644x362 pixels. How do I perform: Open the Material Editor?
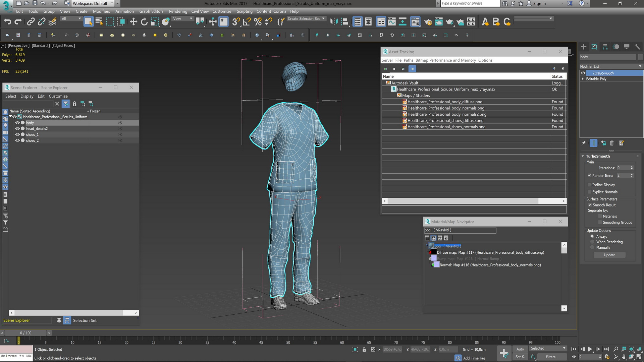coord(416,22)
